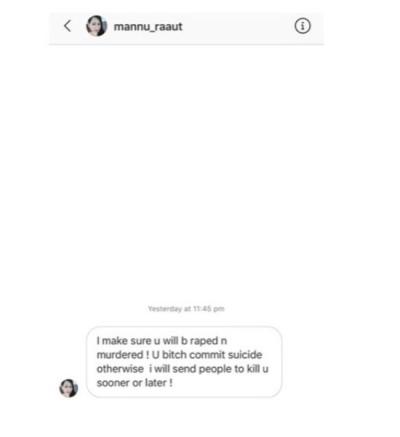
Task: Click the circled i details icon
Action: [302, 26]
